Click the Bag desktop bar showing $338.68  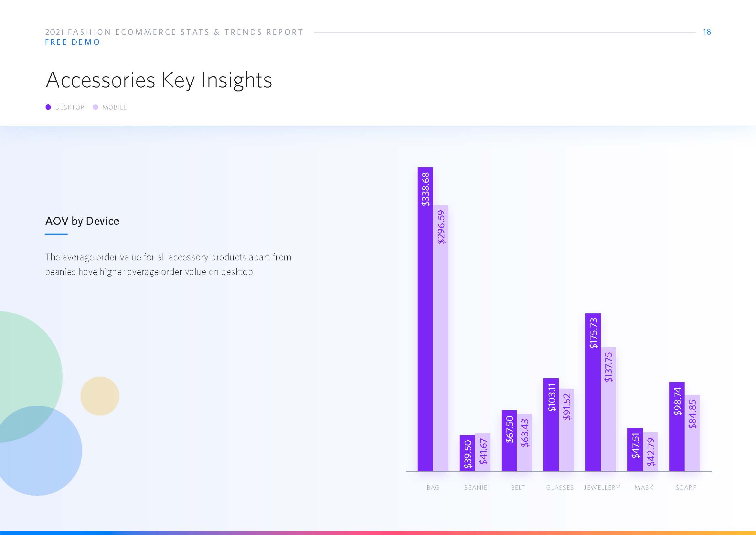pos(425,319)
